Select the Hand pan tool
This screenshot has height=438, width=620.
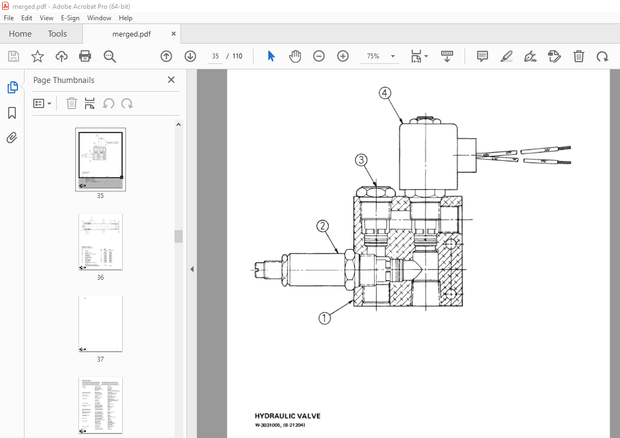tap(295, 57)
